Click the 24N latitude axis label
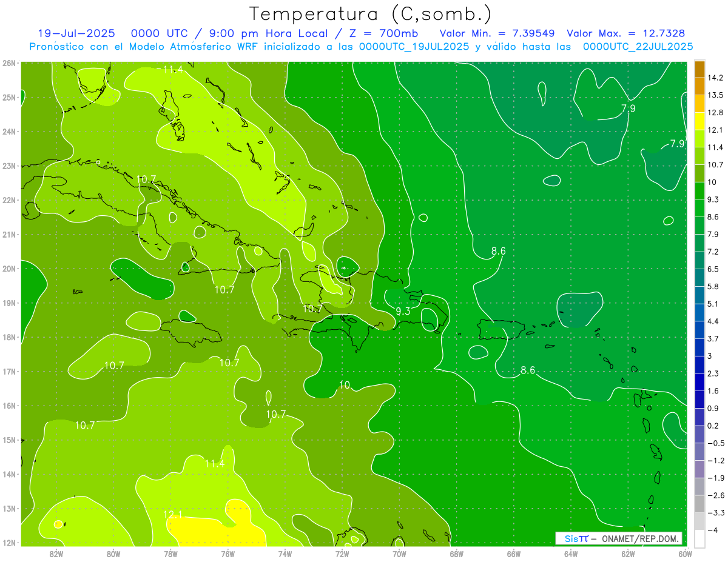Viewport: 728px width, 562px height. 8,132
